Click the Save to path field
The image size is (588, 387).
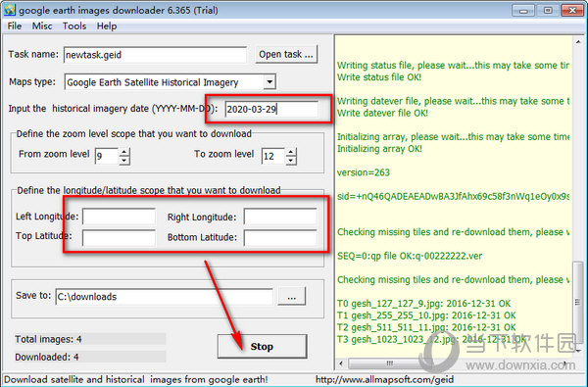[x=165, y=297]
